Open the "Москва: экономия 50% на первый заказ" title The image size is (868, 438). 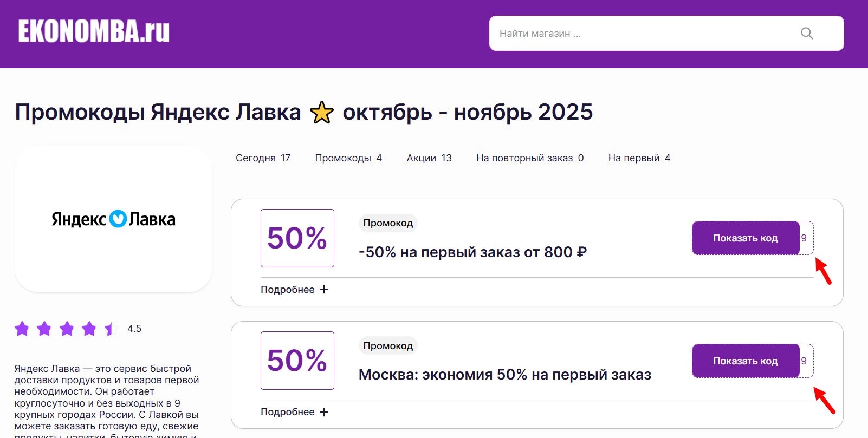[x=505, y=375]
